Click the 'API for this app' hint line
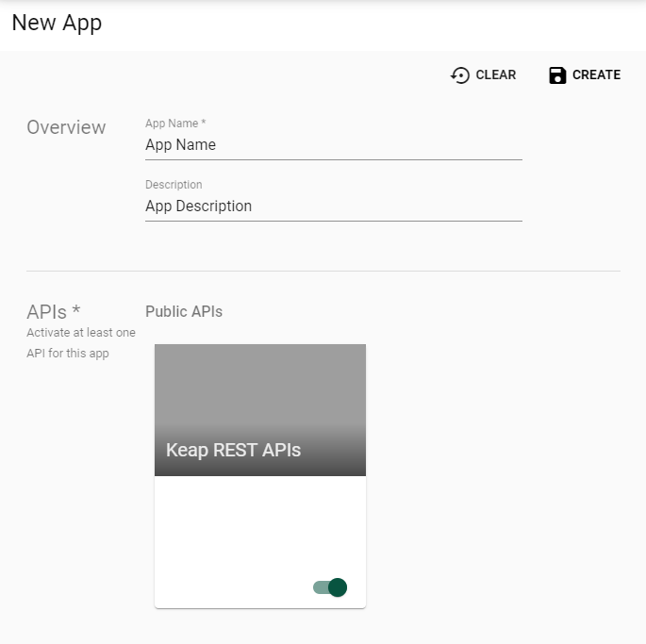This screenshot has height=644, width=646. point(68,354)
